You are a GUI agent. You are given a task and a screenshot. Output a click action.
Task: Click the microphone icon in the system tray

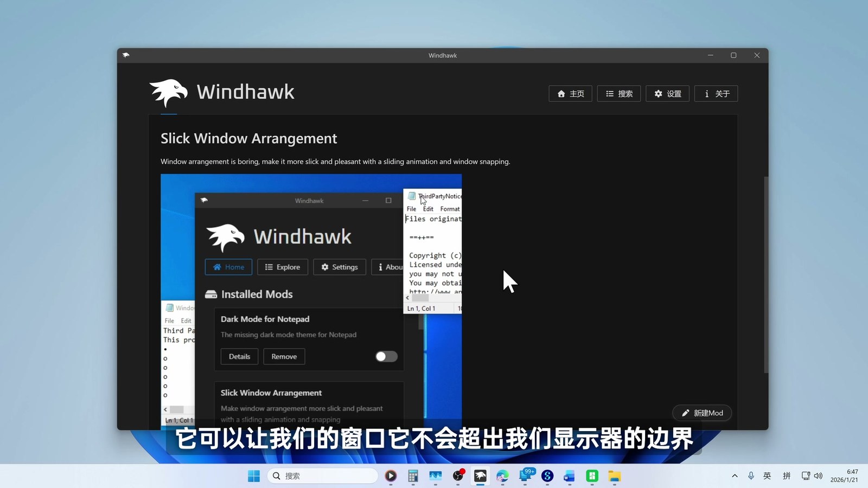pos(751,476)
